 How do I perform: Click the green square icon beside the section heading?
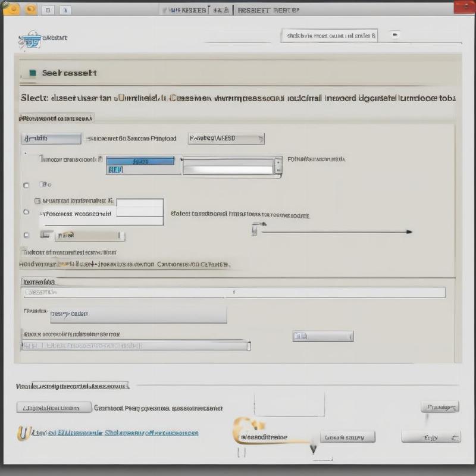click(32, 73)
